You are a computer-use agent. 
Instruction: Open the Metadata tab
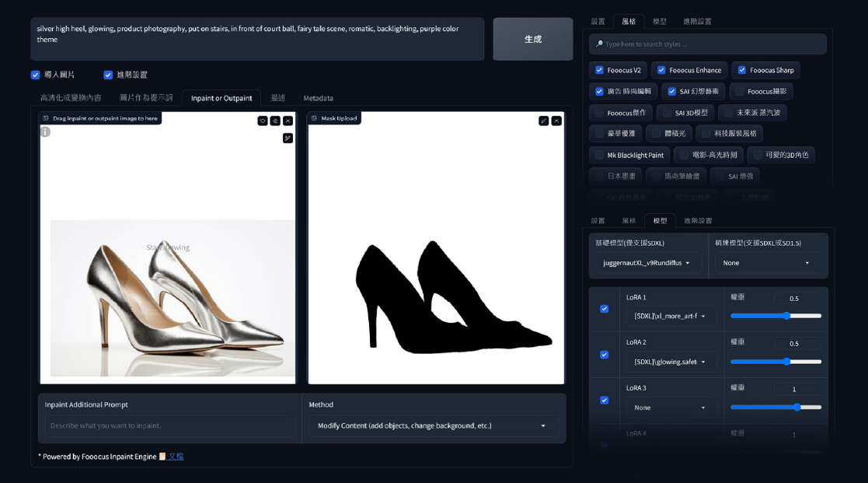[319, 98]
